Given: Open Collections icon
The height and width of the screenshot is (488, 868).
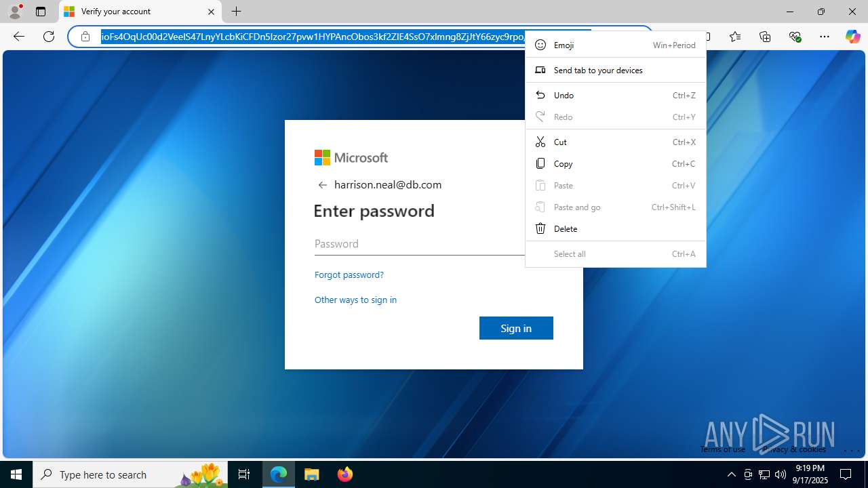Looking at the screenshot, I should (x=765, y=37).
